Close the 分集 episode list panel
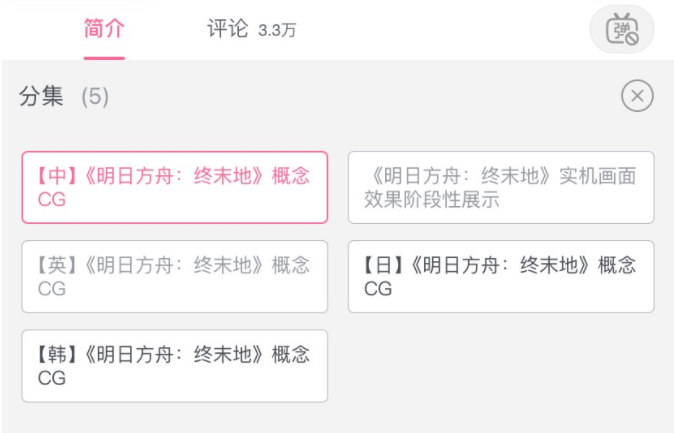 click(637, 95)
